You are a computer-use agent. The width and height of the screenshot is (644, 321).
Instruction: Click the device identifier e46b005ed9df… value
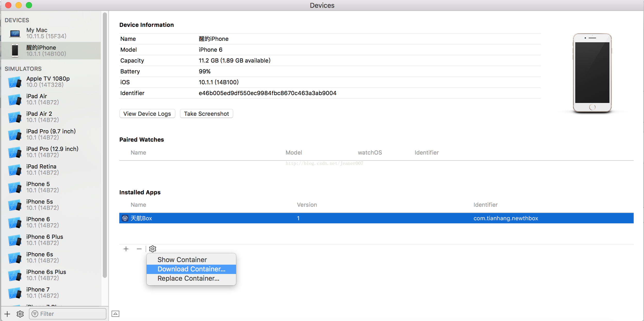[x=268, y=93]
